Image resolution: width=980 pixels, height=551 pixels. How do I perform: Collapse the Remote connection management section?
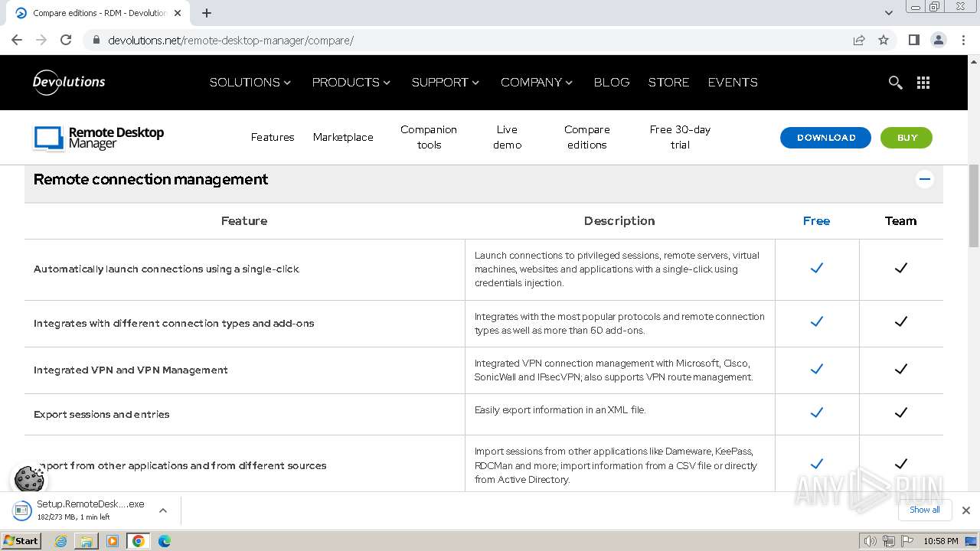tap(924, 180)
